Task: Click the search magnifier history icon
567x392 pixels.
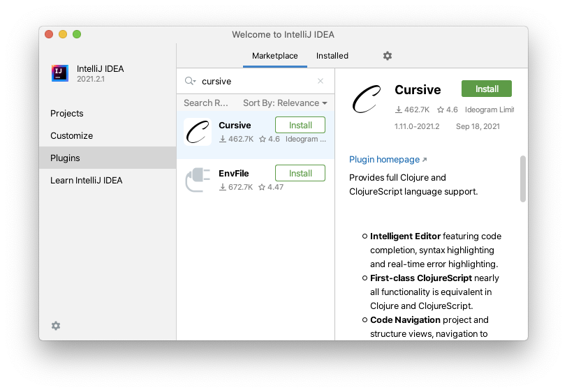Action: (x=190, y=81)
